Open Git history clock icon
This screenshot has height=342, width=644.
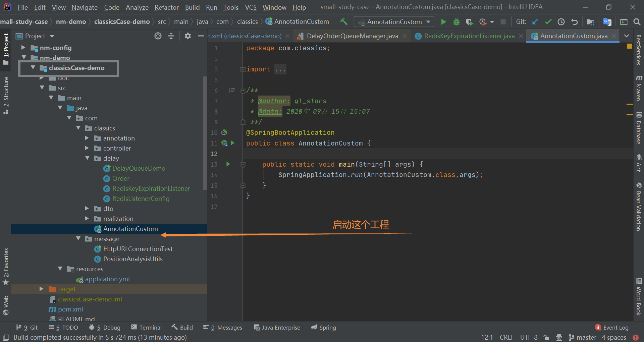point(561,22)
